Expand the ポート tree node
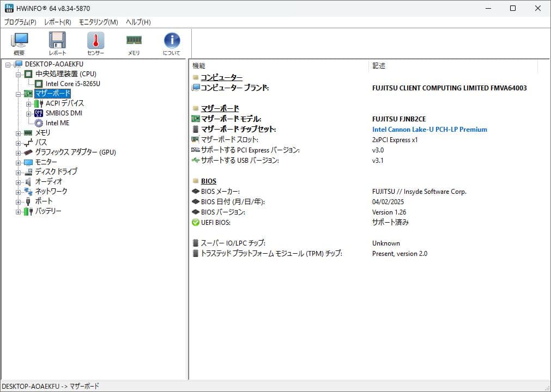 19,202
